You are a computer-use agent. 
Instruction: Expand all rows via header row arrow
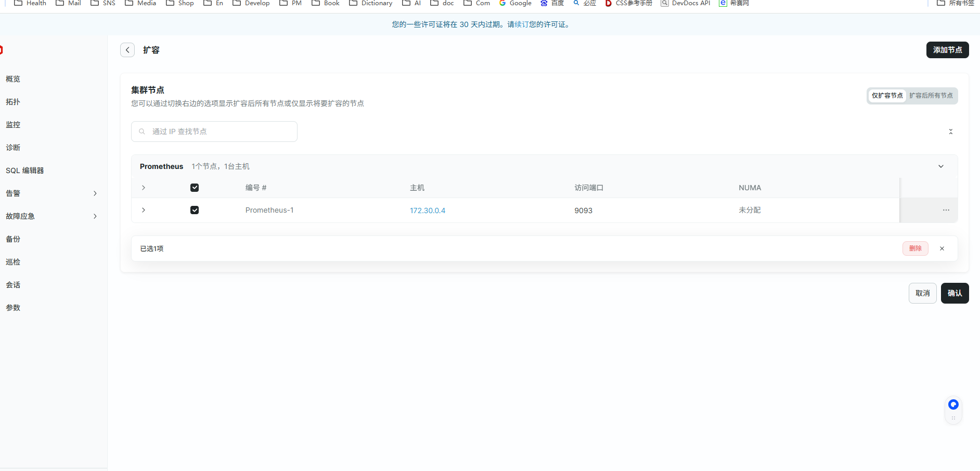tap(144, 188)
